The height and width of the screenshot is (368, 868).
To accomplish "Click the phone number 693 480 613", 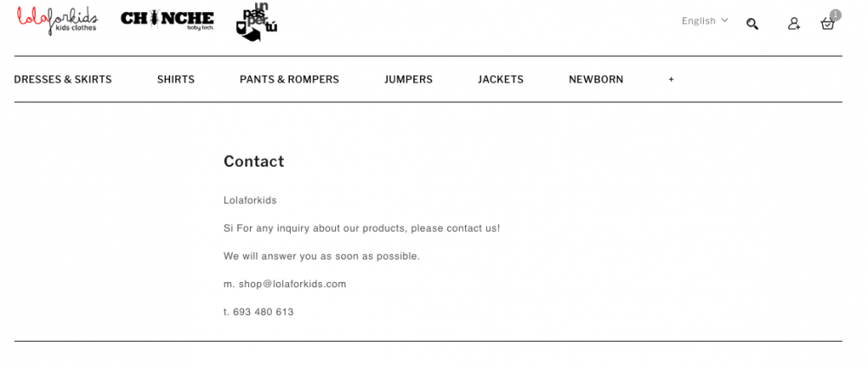I will (x=263, y=312).
